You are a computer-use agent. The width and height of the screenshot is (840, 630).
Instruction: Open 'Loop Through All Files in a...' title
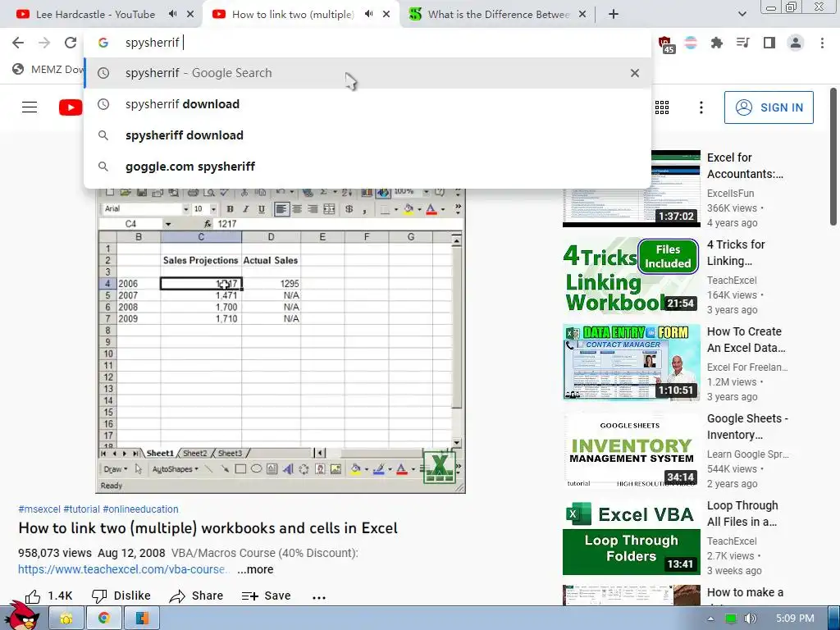pyautogui.click(x=742, y=514)
